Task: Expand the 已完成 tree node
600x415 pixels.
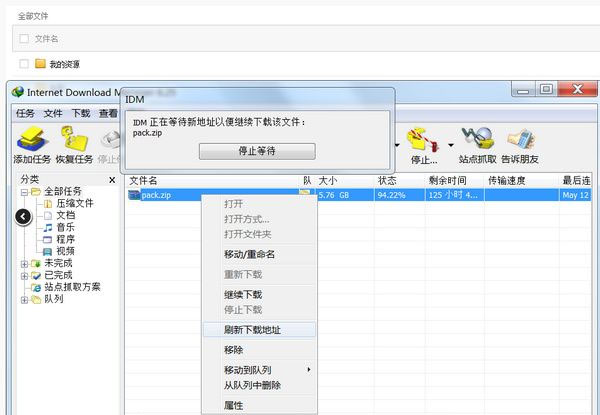Action: pyautogui.click(x=24, y=276)
